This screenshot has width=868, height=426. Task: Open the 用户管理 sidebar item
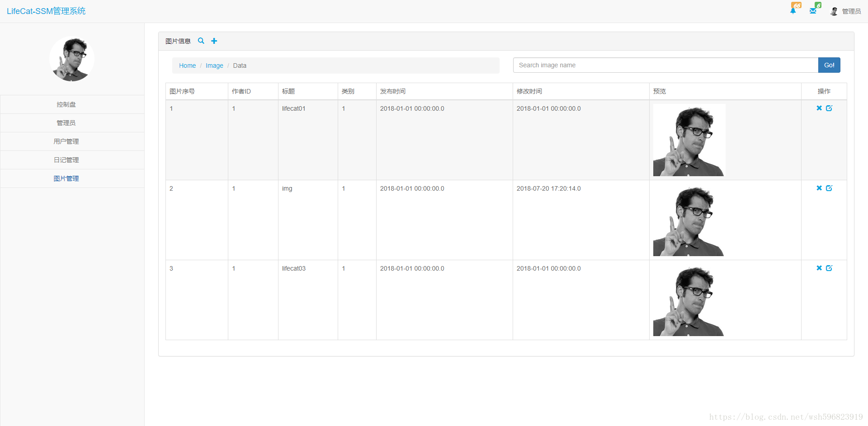tap(72, 141)
